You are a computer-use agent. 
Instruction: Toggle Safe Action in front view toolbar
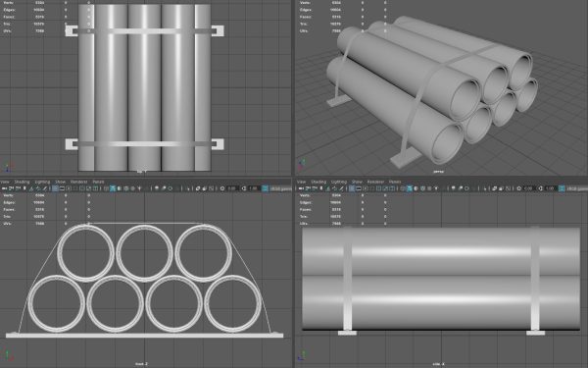point(88,188)
